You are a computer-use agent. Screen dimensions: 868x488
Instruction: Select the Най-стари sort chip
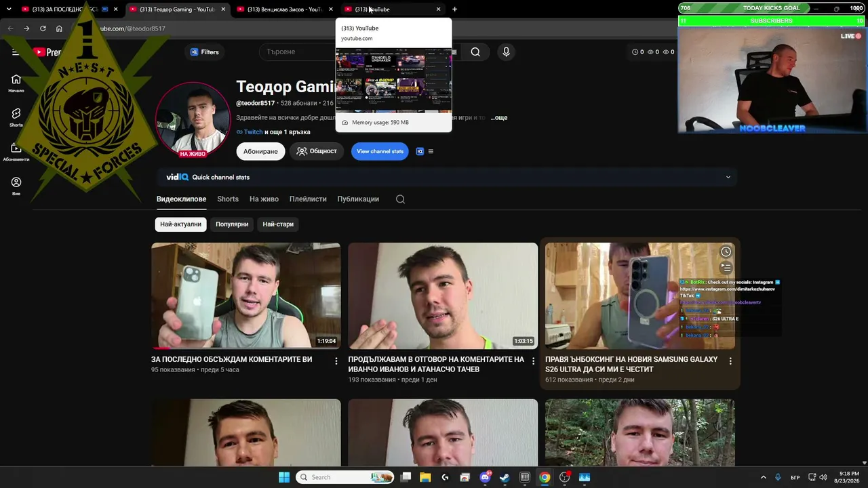[x=278, y=224]
